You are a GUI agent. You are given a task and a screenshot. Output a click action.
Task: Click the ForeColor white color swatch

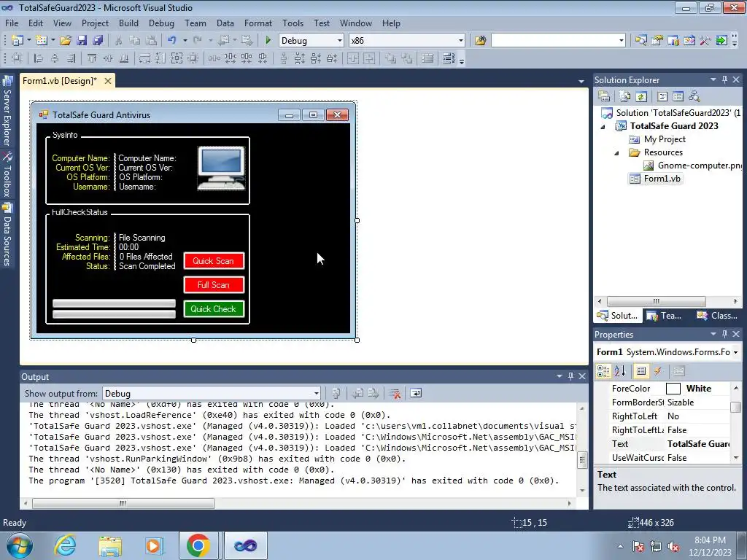coord(673,389)
